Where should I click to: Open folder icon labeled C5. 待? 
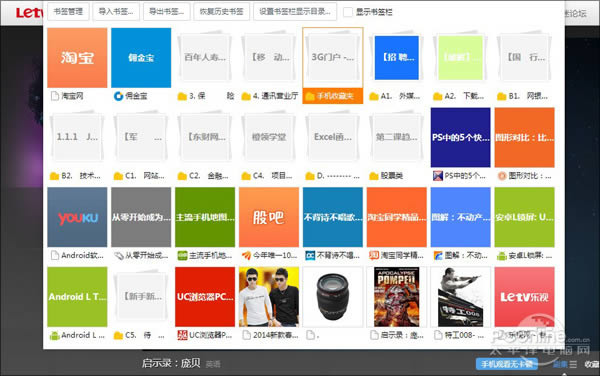pyautogui.click(x=118, y=335)
